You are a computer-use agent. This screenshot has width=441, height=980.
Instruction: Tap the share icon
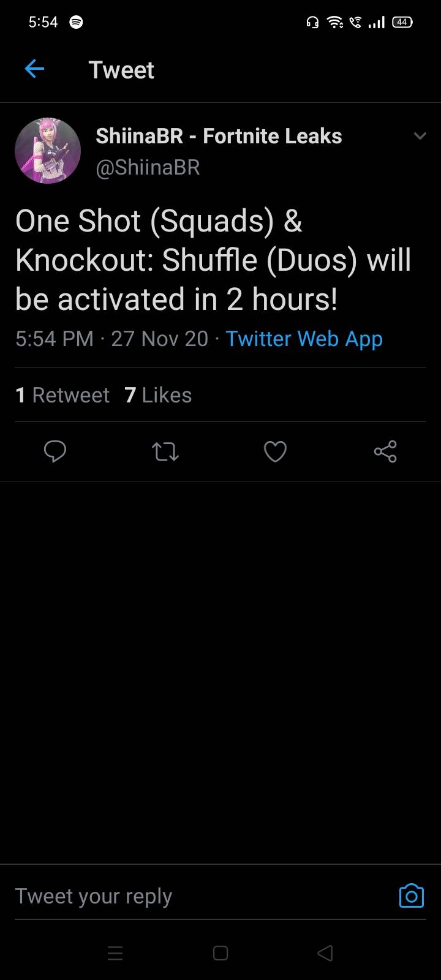coord(385,452)
